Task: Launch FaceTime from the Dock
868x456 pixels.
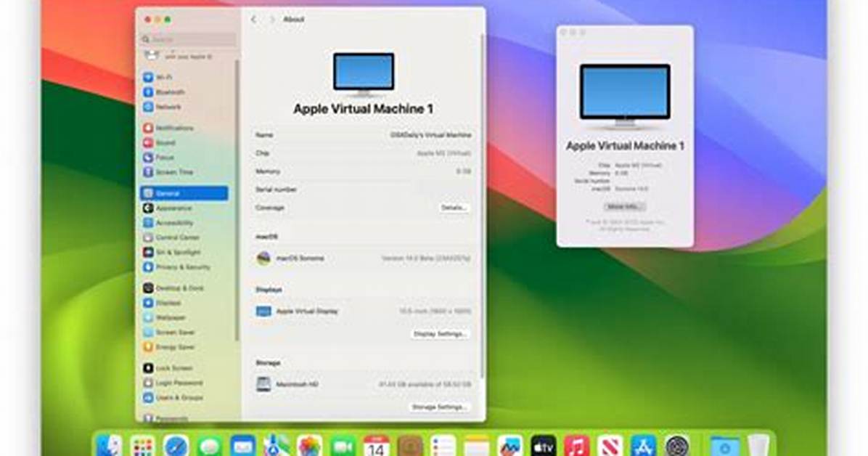Action: tap(343, 446)
